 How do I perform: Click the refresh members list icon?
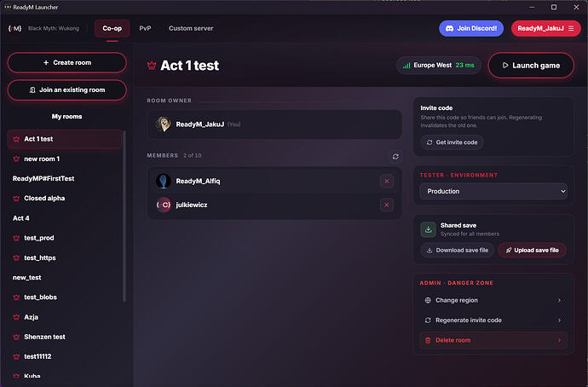click(395, 157)
